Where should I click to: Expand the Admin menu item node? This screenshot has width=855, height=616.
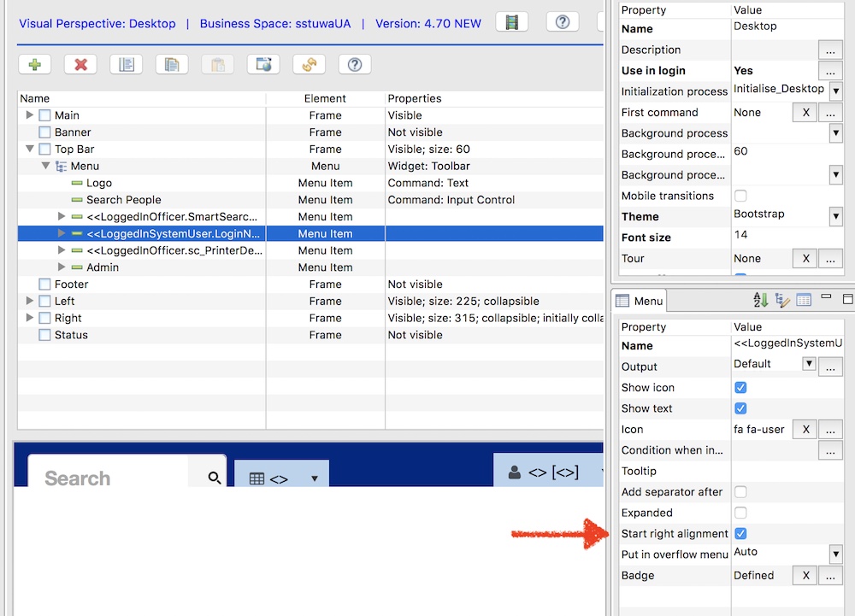point(61,267)
